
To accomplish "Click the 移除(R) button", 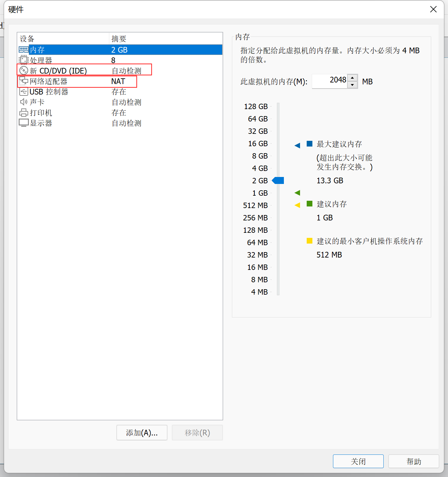I will (x=197, y=433).
